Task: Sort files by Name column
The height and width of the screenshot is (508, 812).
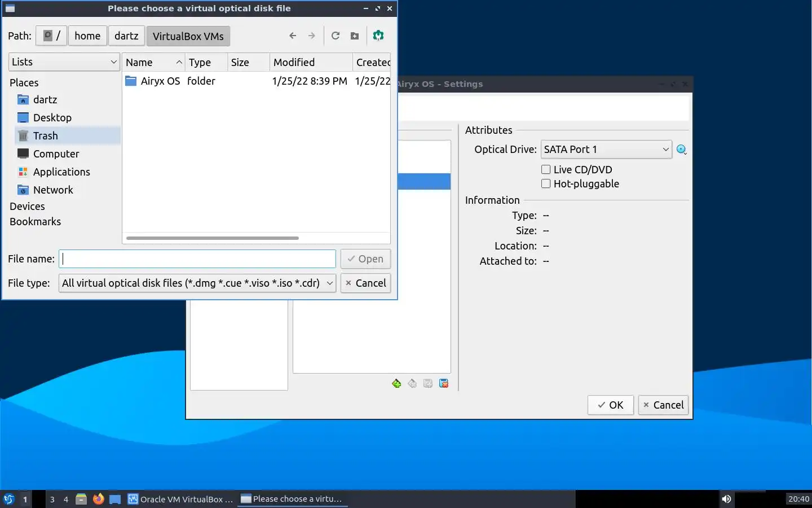Action: (154, 63)
